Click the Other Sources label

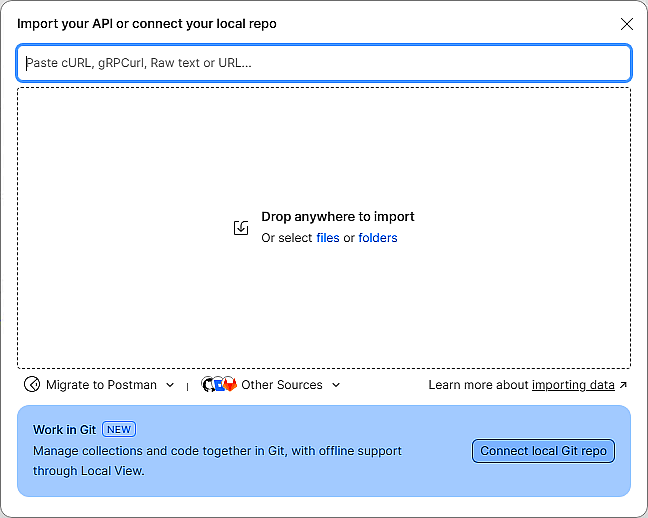(282, 385)
